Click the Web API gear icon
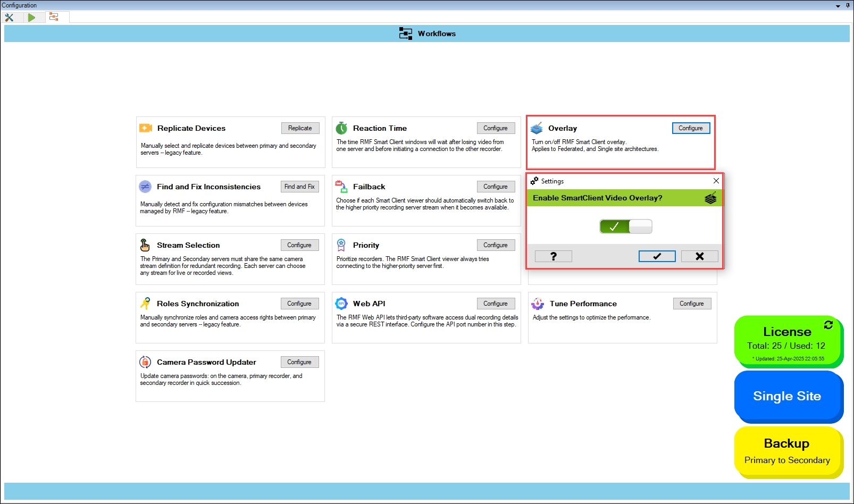Image resolution: width=854 pixels, height=504 pixels. pos(341,304)
